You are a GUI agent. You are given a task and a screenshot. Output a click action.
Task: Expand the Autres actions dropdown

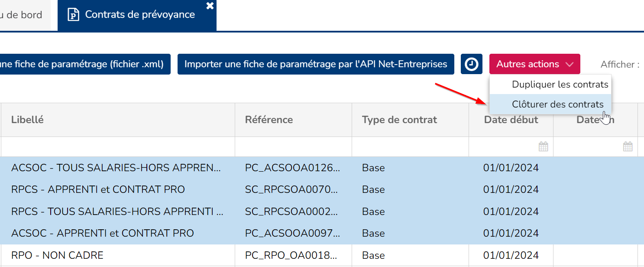coord(534,64)
